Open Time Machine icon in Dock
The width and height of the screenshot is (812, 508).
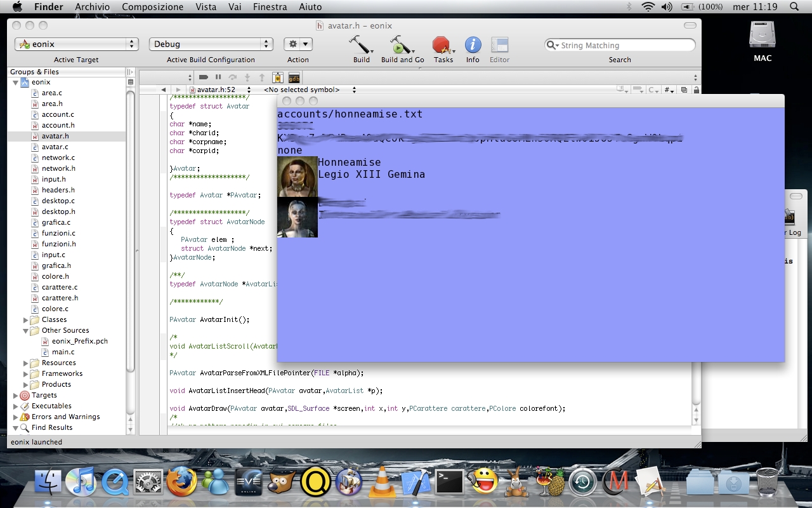click(582, 482)
